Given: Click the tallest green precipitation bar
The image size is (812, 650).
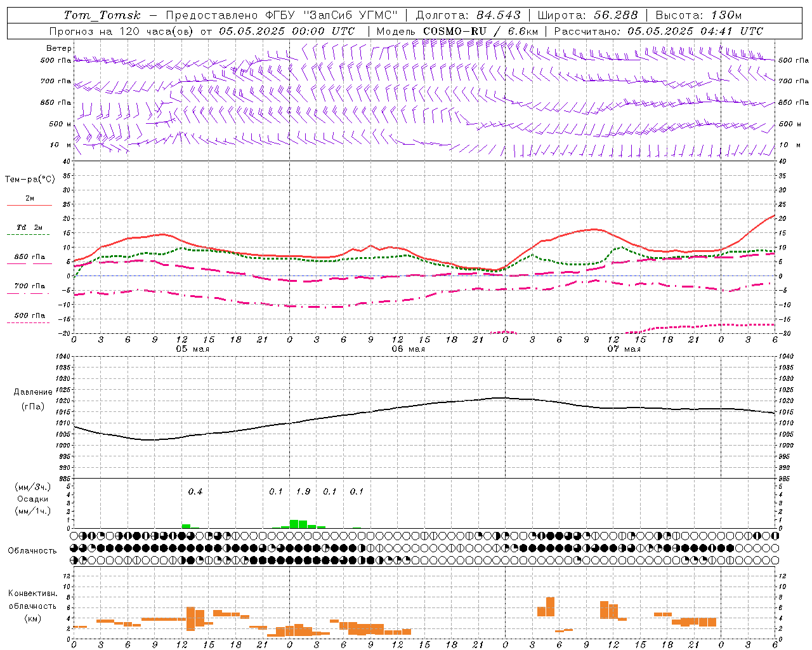Looking at the screenshot, I should coord(294,524).
